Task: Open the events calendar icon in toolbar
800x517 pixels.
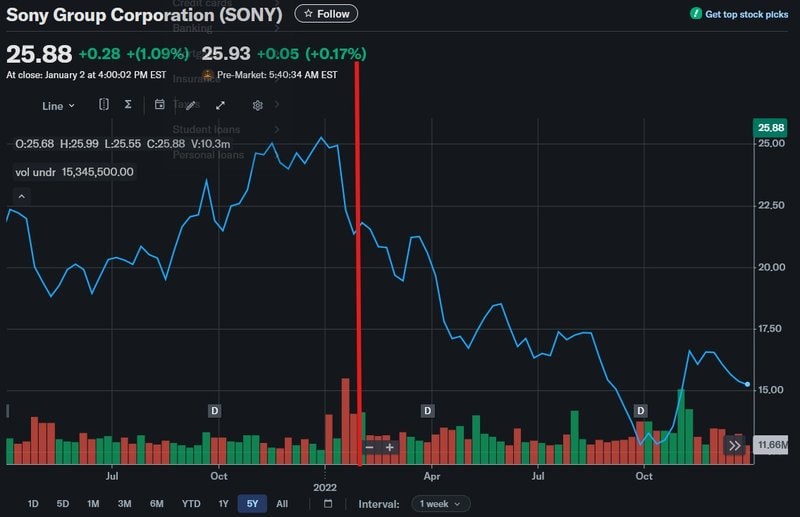Action: pos(159,105)
